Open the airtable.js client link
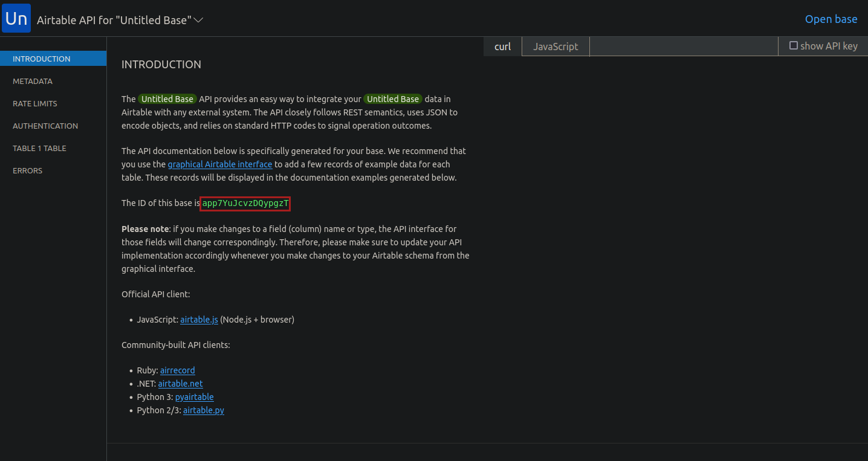Viewport: 868px width, 461px height. (199, 320)
